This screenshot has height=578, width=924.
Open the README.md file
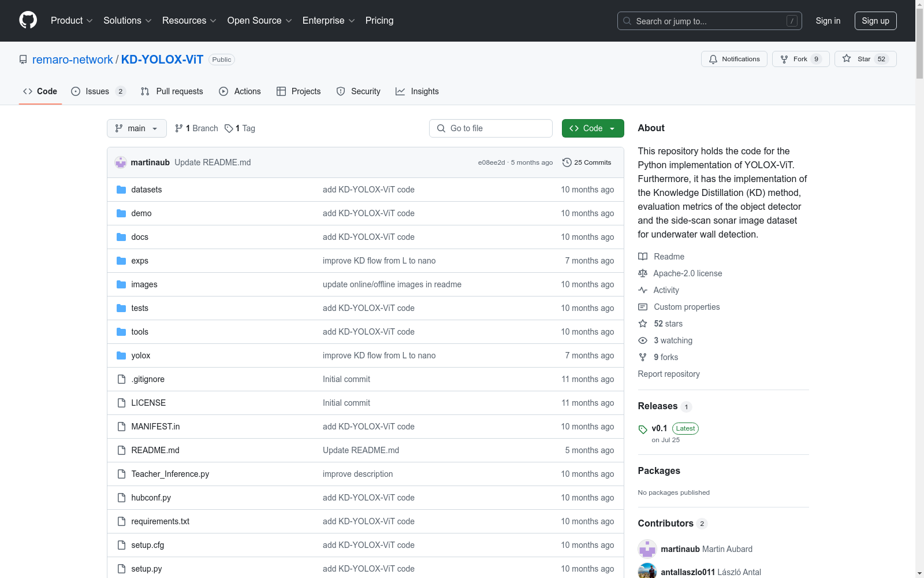pos(155,450)
